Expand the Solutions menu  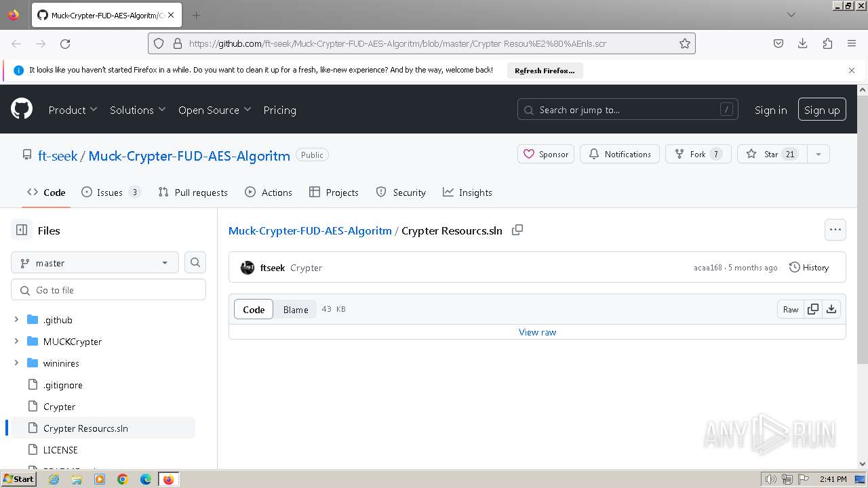pos(138,110)
